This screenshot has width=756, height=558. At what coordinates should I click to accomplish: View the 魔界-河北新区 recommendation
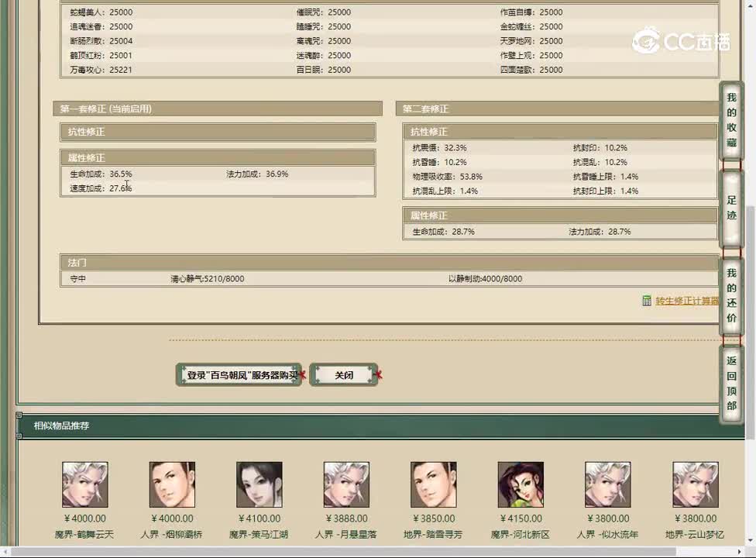click(x=520, y=484)
